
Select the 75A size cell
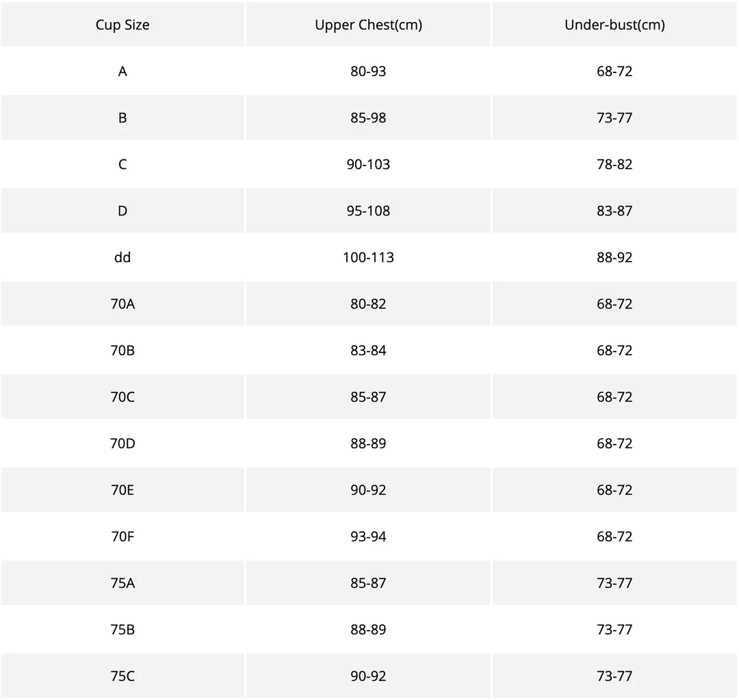(x=122, y=583)
